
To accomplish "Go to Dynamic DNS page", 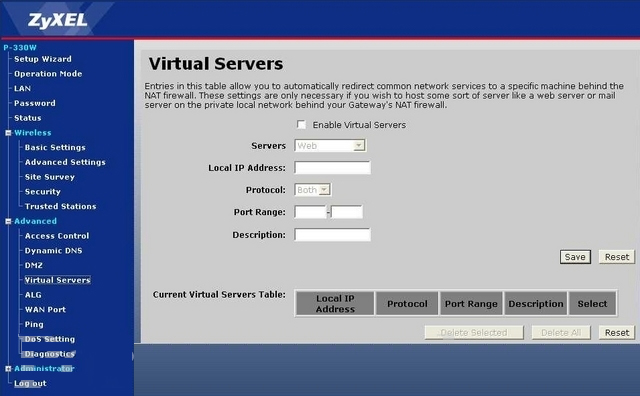I will pos(53,251).
